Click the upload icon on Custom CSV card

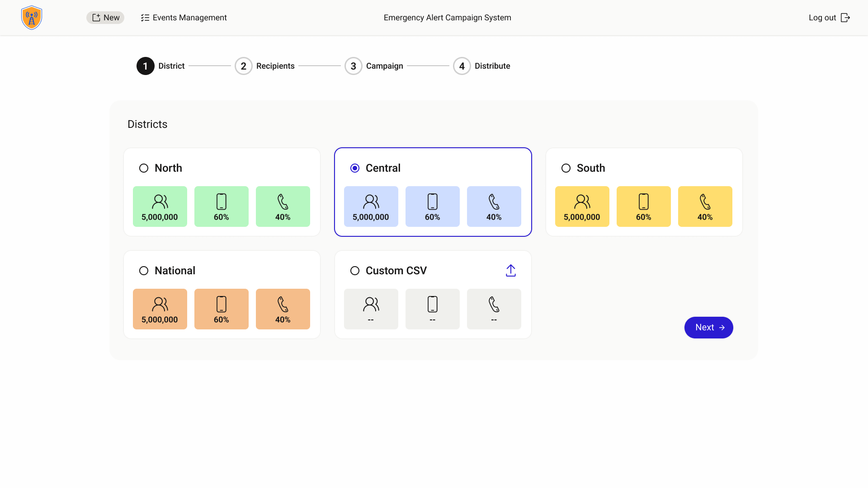coord(510,270)
